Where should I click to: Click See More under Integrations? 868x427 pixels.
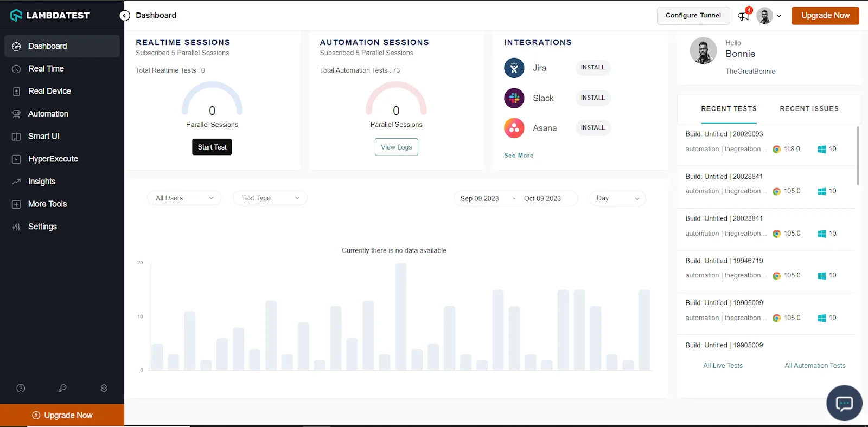point(519,156)
